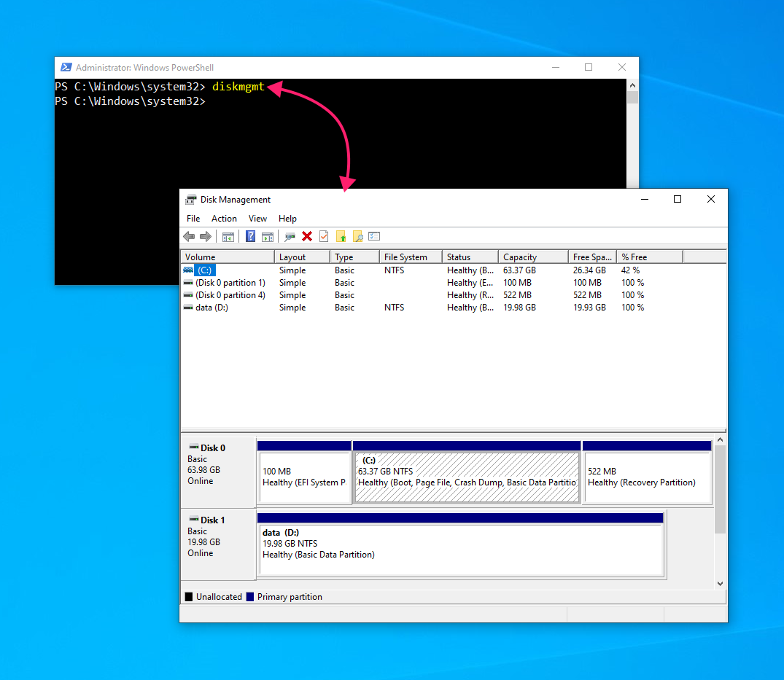The image size is (784, 680).
Task: Click the 19.93 GB free space cell
Action: point(589,308)
